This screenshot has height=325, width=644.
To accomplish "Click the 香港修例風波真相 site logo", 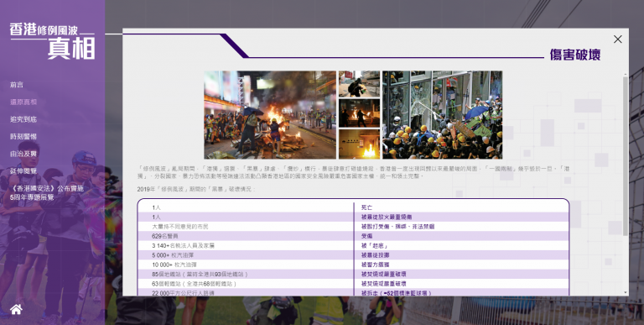I will pyautogui.click(x=52, y=40).
